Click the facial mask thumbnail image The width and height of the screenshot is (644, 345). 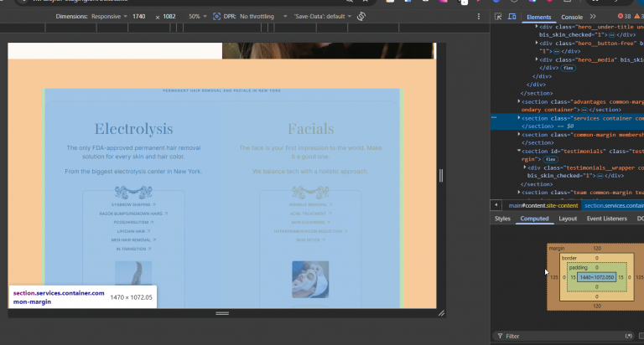310,280
